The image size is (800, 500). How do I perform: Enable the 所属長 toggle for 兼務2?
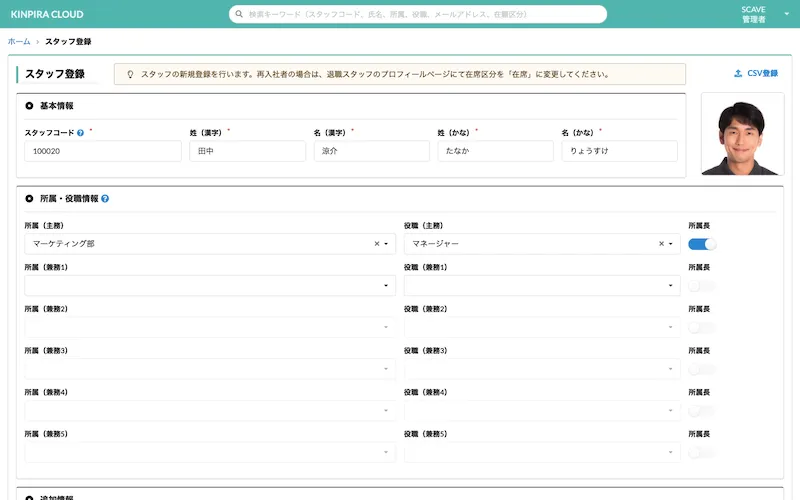tap(703, 327)
